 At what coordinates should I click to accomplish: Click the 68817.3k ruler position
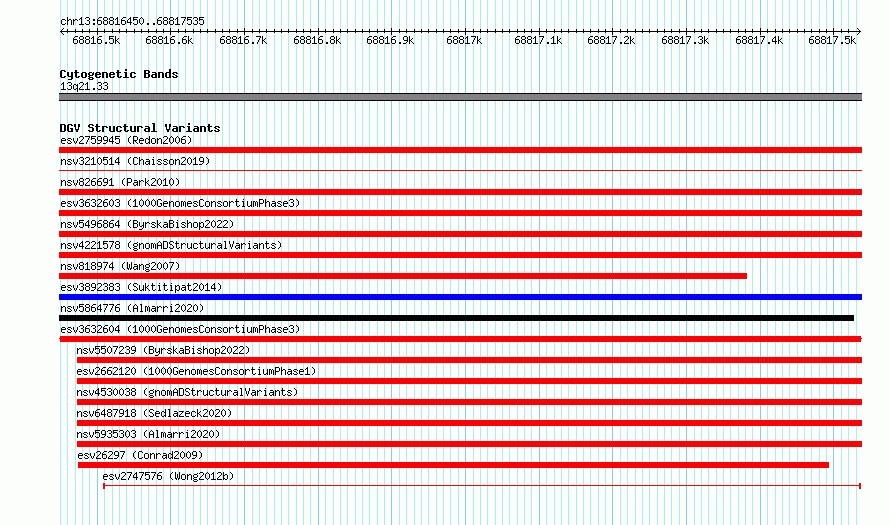click(685, 40)
